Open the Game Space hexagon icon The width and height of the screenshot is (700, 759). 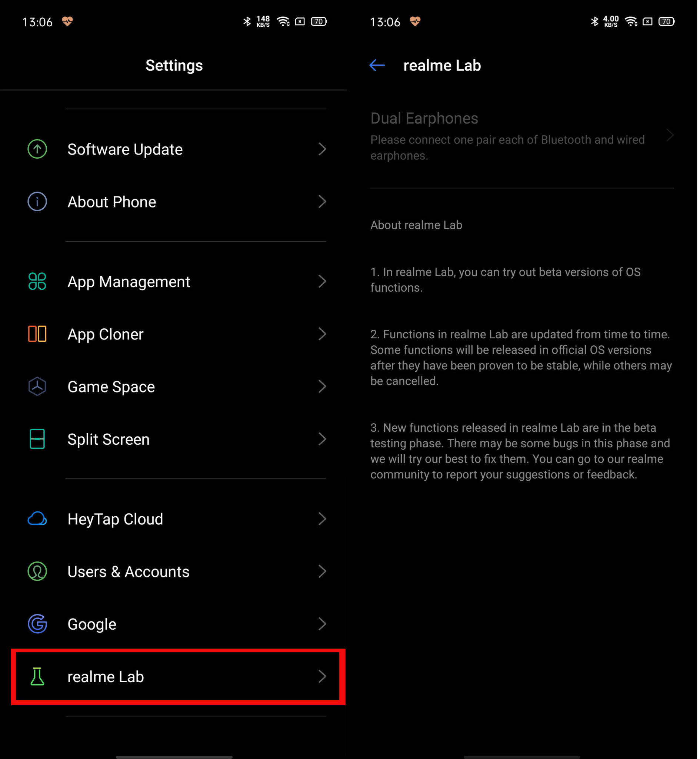[x=37, y=387]
